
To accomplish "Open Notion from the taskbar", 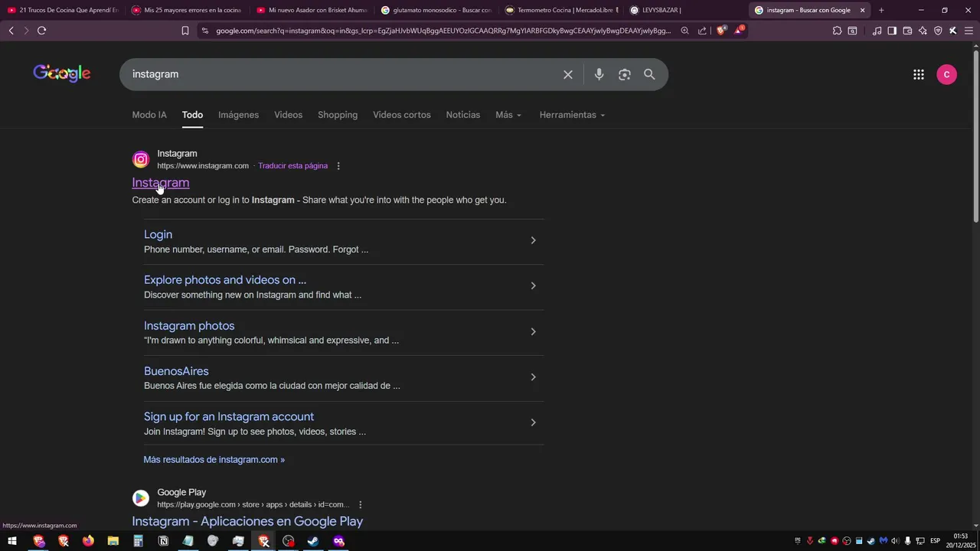I will [x=163, y=541].
